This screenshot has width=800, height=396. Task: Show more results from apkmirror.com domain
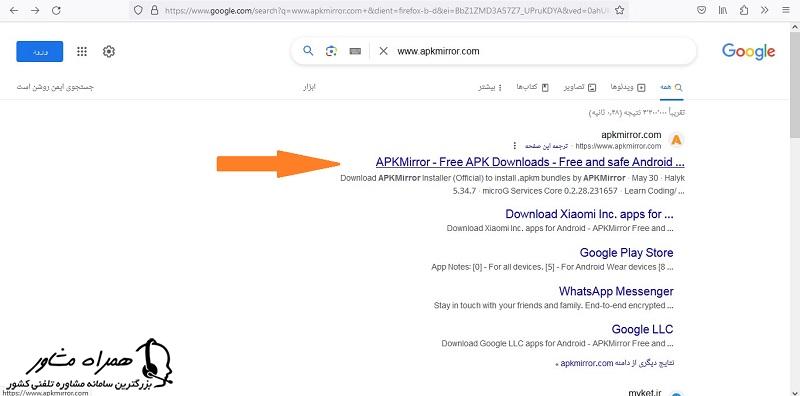coord(615,363)
